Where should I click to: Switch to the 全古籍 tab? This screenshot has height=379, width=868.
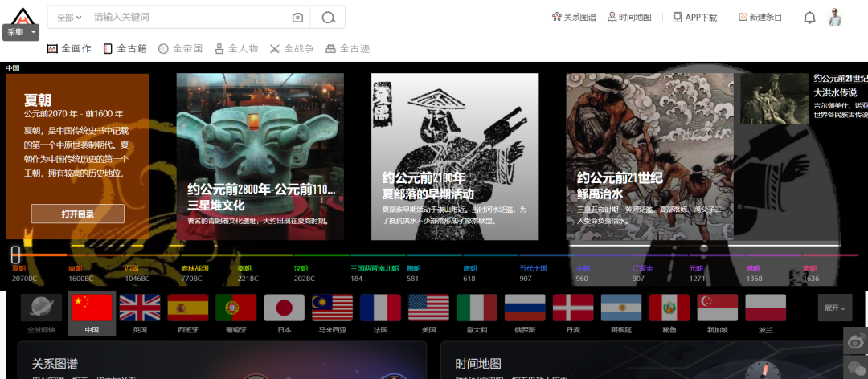click(125, 48)
